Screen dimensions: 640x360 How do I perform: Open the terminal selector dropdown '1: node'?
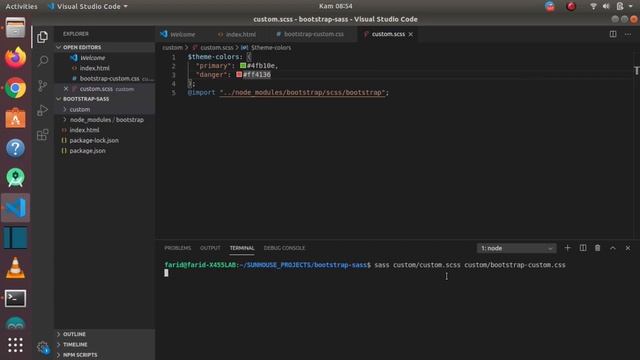pos(516,248)
